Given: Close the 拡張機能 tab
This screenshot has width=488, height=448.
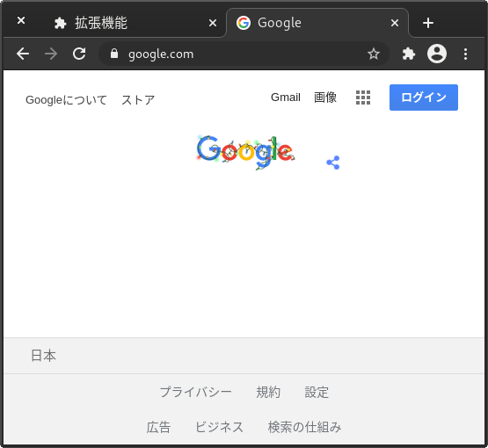Looking at the screenshot, I should (x=213, y=23).
